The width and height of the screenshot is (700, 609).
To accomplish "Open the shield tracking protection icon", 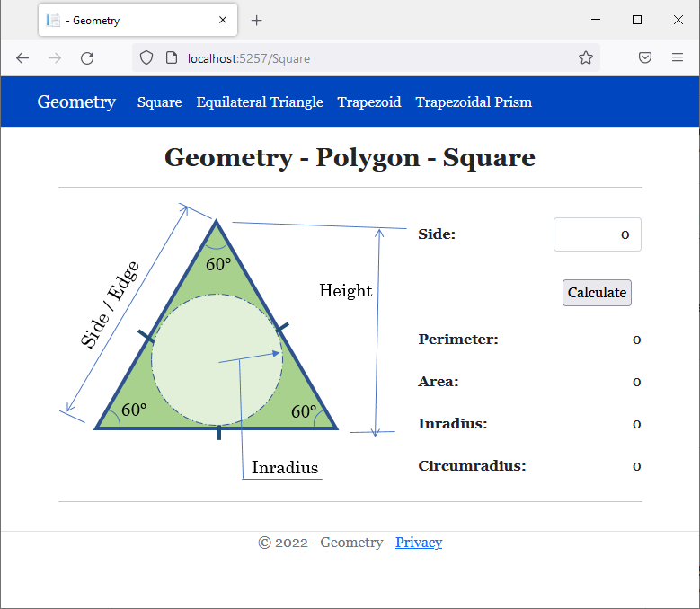I will (146, 58).
